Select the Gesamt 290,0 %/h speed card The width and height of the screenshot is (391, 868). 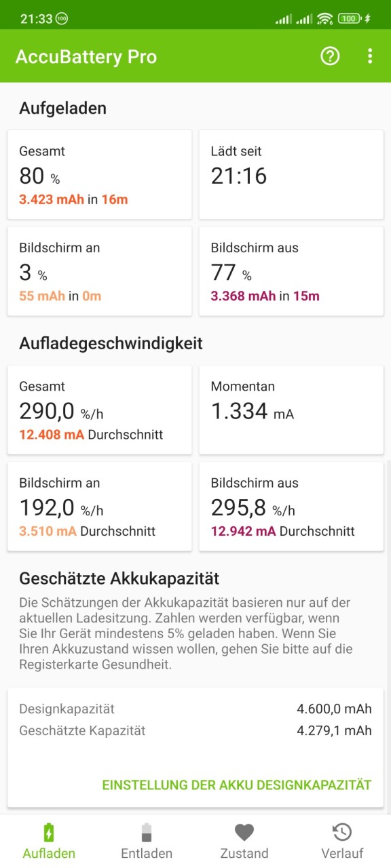pos(100,410)
